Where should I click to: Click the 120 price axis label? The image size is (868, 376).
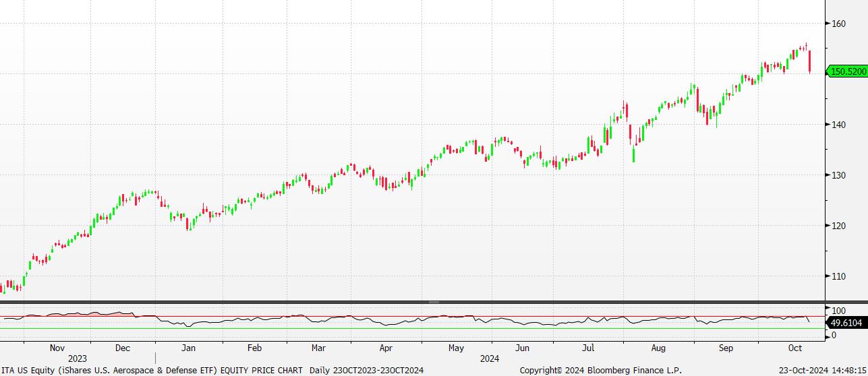tap(838, 226)
